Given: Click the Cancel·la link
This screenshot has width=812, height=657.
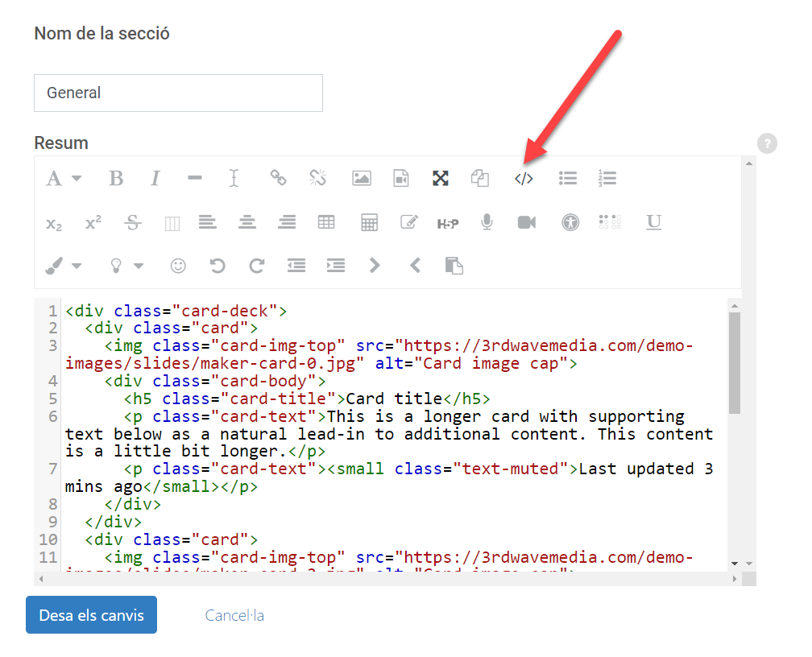Looking at the screenshot, I should [x=234, y=616].
